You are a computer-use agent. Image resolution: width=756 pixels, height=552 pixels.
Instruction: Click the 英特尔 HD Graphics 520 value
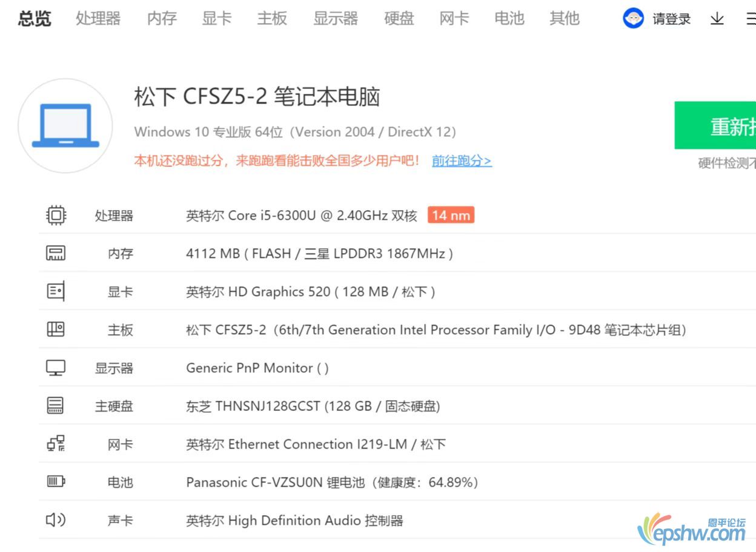(311, 292)
